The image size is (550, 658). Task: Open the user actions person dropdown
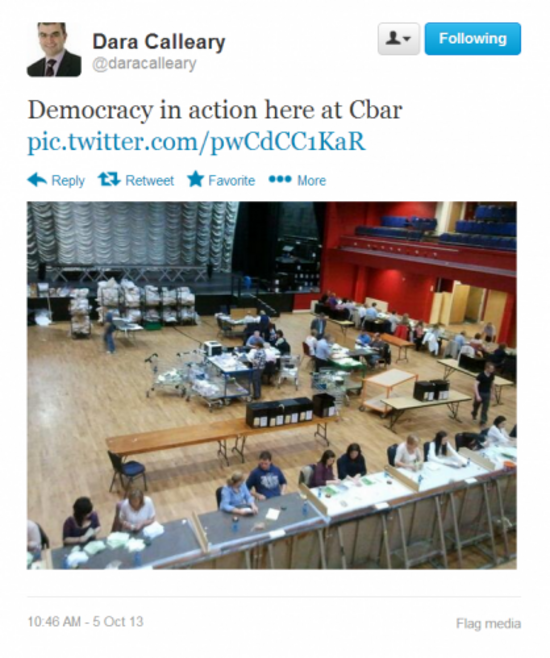point(399,39)
